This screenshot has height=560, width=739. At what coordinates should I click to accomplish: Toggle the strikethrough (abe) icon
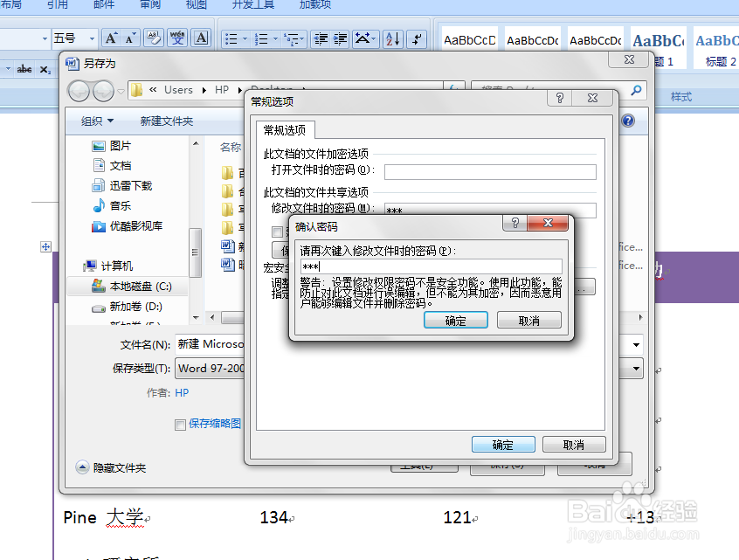(x=24, y=67)
